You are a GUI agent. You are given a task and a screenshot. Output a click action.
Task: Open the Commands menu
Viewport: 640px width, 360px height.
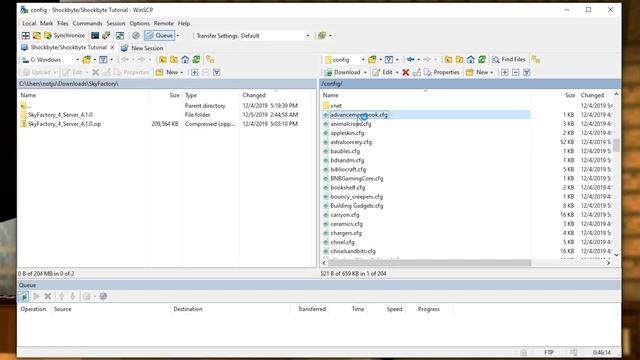87,23
